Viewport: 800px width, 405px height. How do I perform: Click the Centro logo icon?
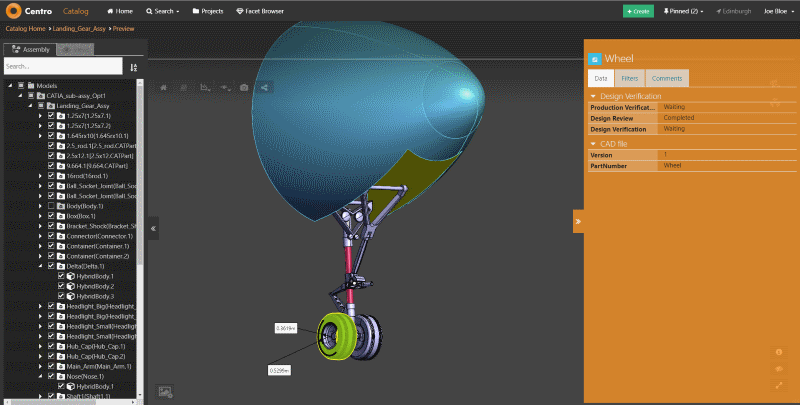click(x=14, y=11)
